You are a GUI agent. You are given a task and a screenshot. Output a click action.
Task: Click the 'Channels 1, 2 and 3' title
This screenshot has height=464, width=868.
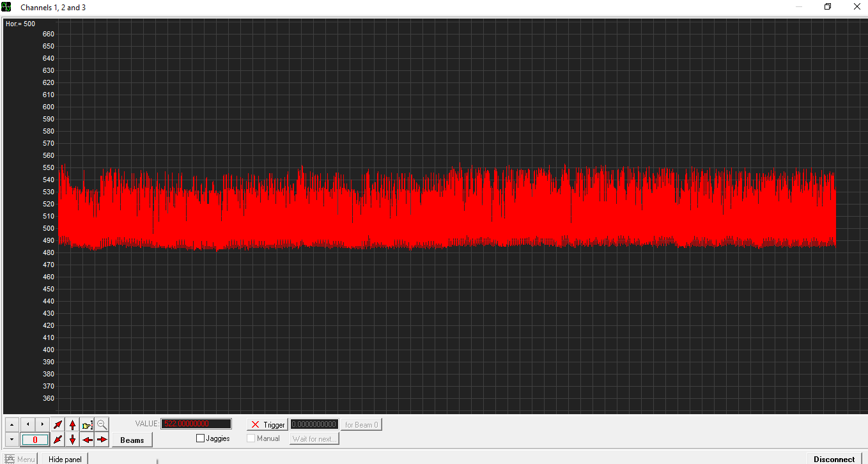[53, 8]
